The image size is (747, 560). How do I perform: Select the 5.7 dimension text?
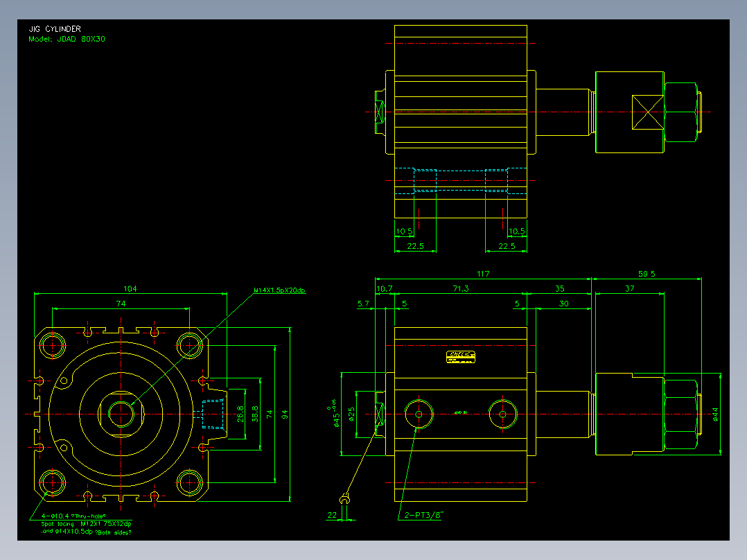tap(363, 304)
